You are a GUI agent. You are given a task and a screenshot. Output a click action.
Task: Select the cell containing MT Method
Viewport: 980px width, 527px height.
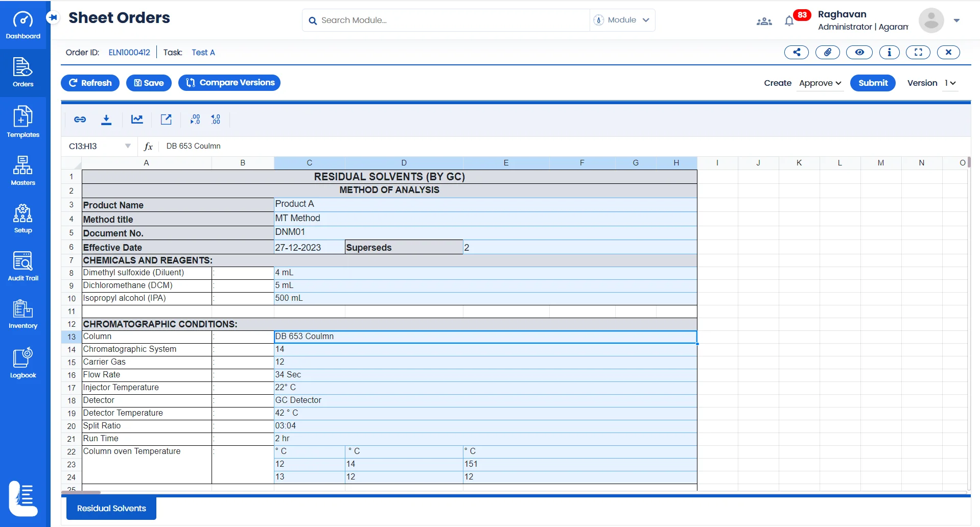[x=485, y=219]
